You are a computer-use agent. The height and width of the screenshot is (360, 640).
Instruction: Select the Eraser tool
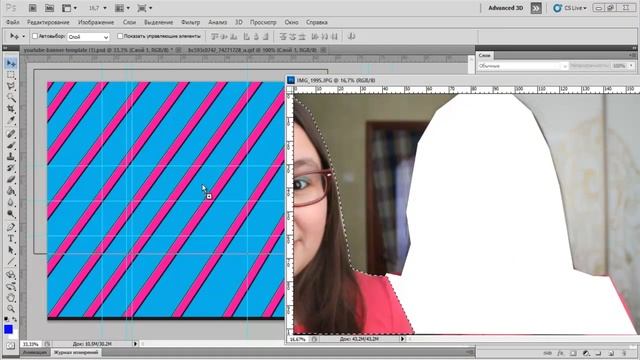click(x=11, y=179)
